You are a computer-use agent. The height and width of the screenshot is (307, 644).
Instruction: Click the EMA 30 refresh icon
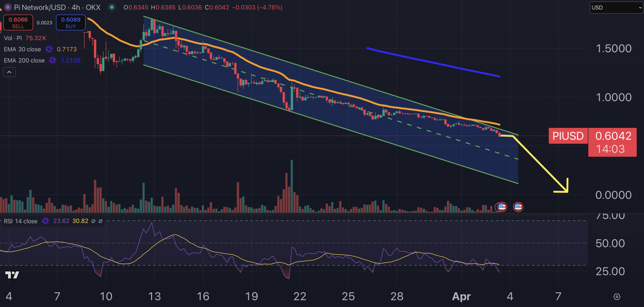49,49
